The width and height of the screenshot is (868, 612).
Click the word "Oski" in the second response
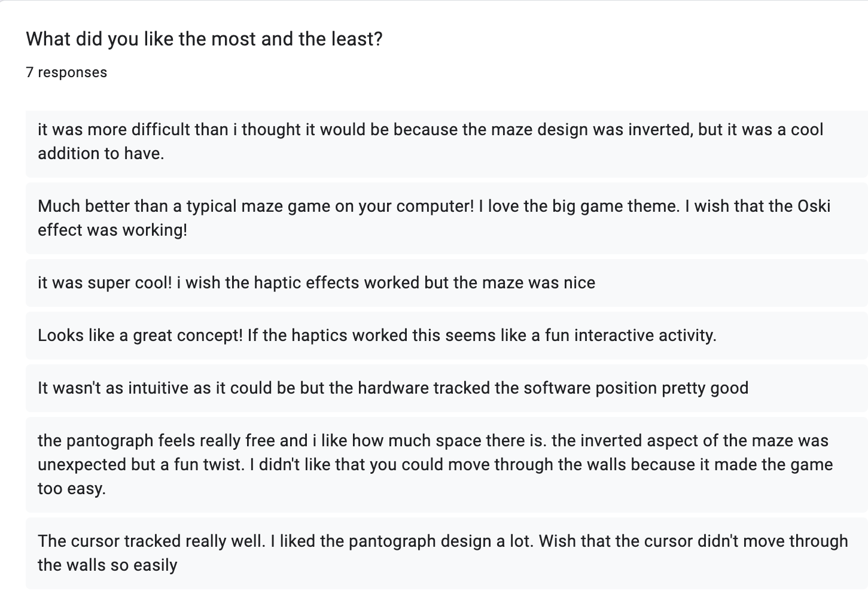[814, 206]
